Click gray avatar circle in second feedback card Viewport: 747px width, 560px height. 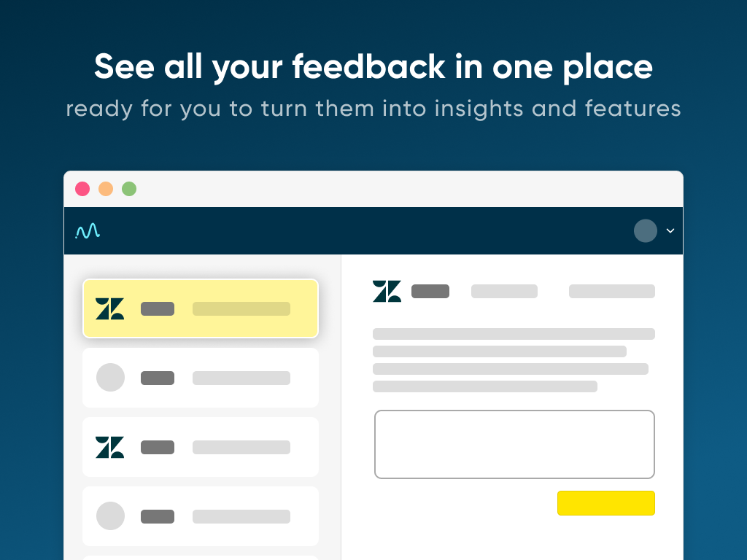[110, 378]
